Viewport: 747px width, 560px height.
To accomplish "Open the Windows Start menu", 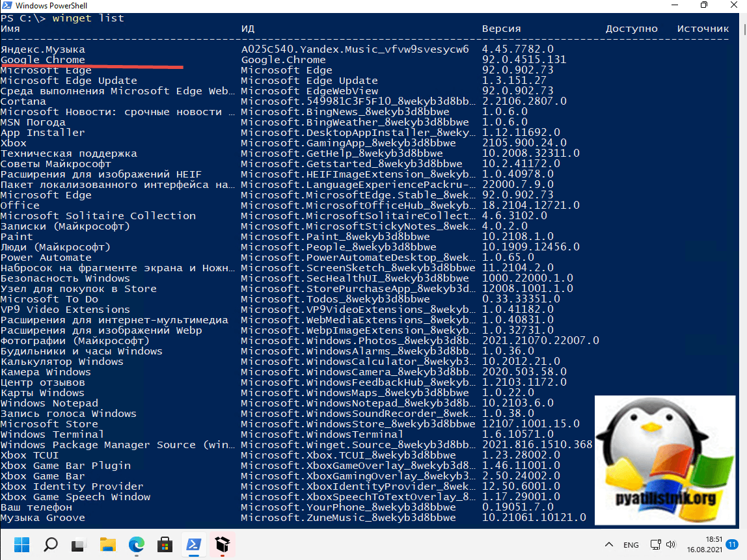I will pos(21,544).
